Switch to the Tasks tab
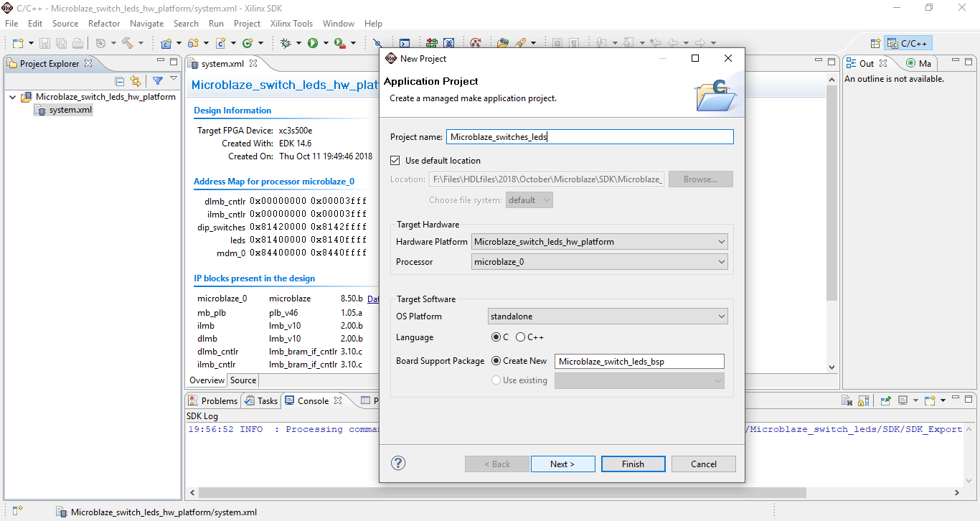Viewport: 980px width, 521px height. tap(261, 401)
